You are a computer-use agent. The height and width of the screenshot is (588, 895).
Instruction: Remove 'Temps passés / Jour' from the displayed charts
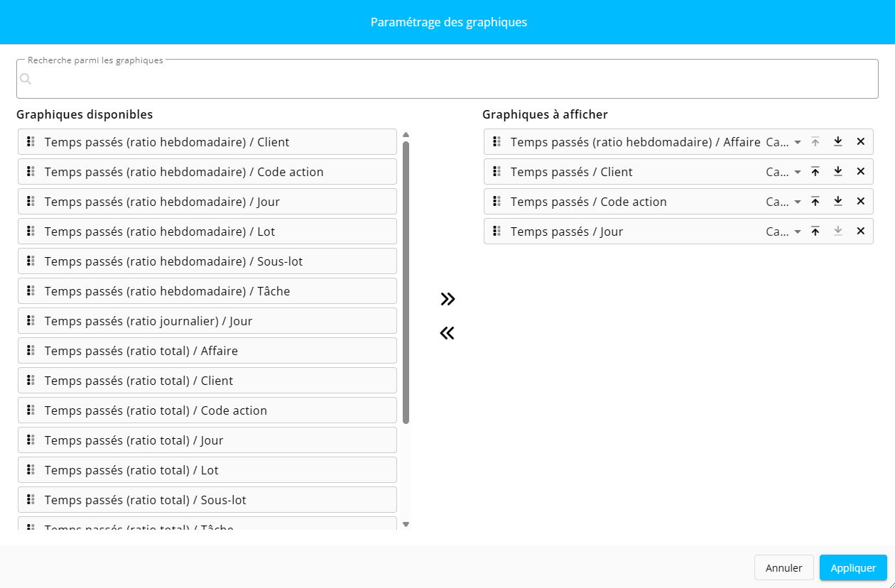860,231
